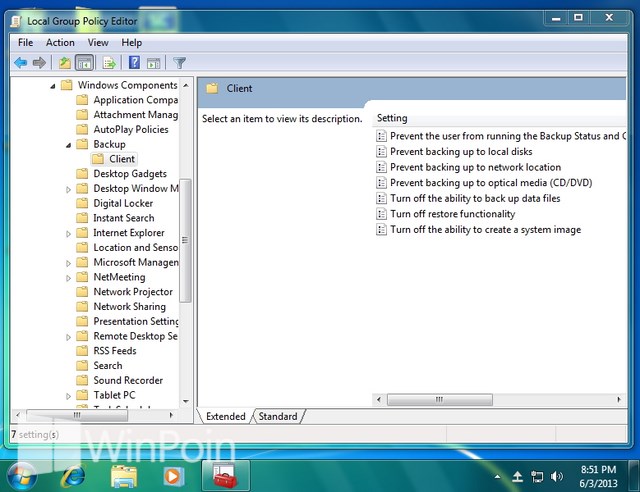Expand the Internet Explorer node

(69, 234)
